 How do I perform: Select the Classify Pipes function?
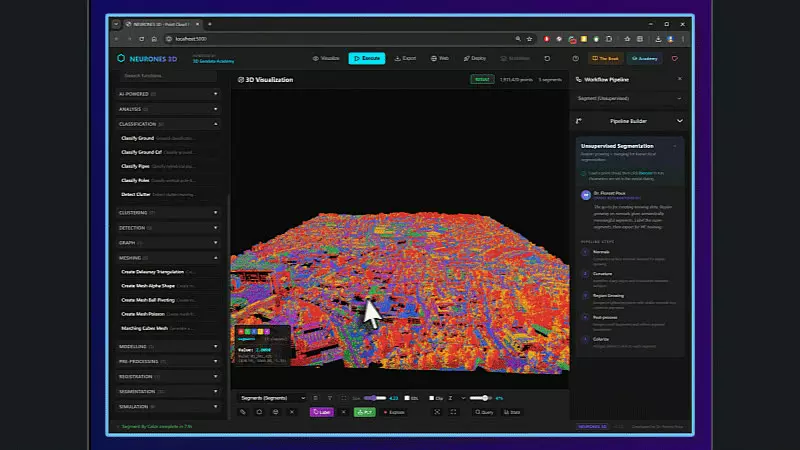(x=168, y=166)
